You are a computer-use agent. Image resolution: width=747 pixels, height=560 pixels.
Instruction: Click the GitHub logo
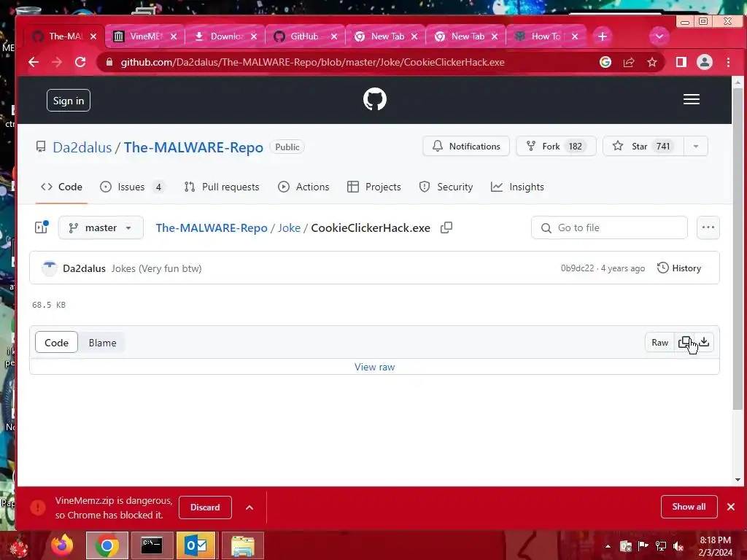(374, 99)
